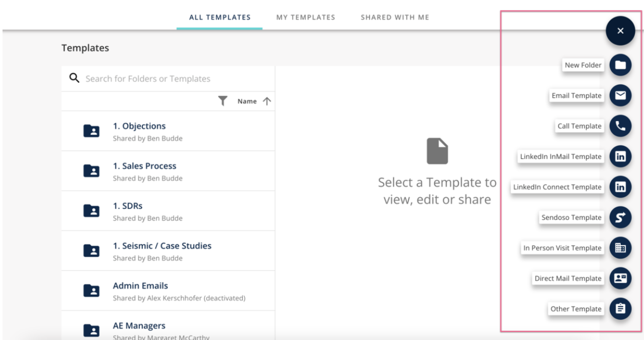
Task: Select the LinkedIn InMail Template icon
Action: pos(620,156)
